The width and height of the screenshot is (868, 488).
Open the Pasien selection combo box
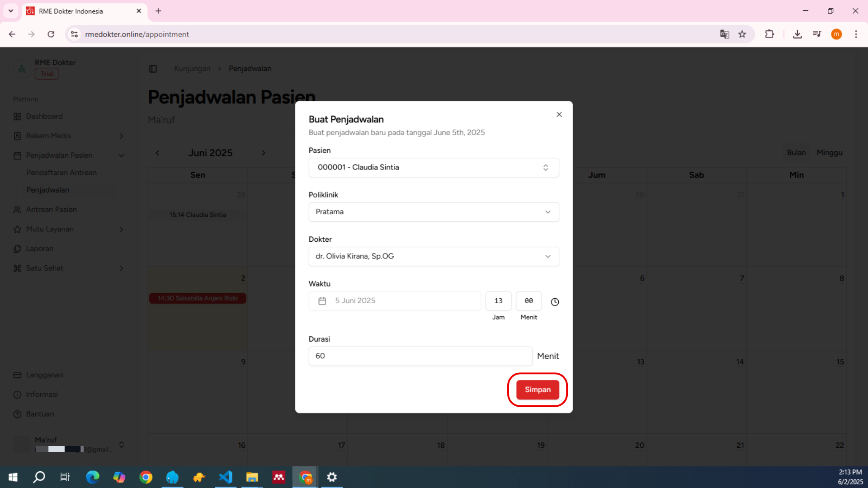(434, 167)
